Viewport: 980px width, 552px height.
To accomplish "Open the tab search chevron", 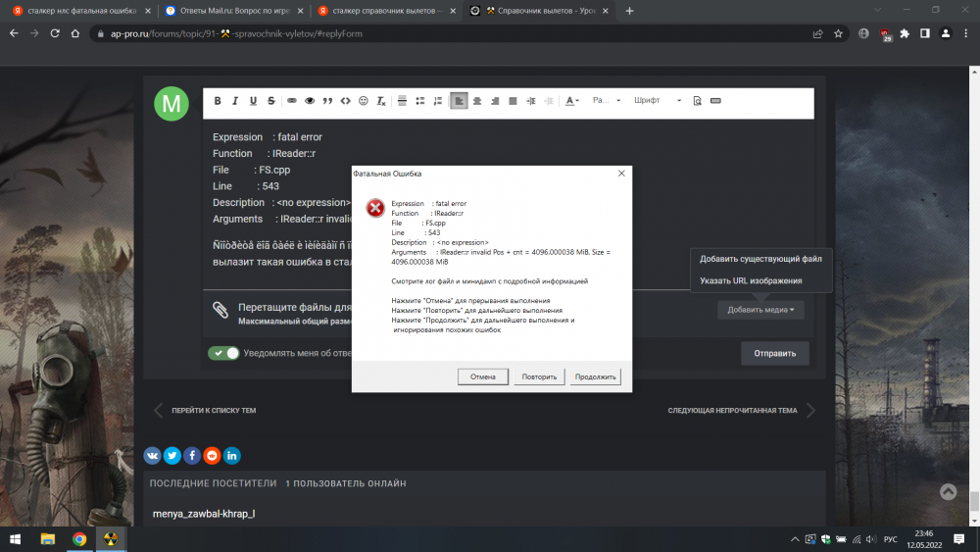I will coord(877,10).
